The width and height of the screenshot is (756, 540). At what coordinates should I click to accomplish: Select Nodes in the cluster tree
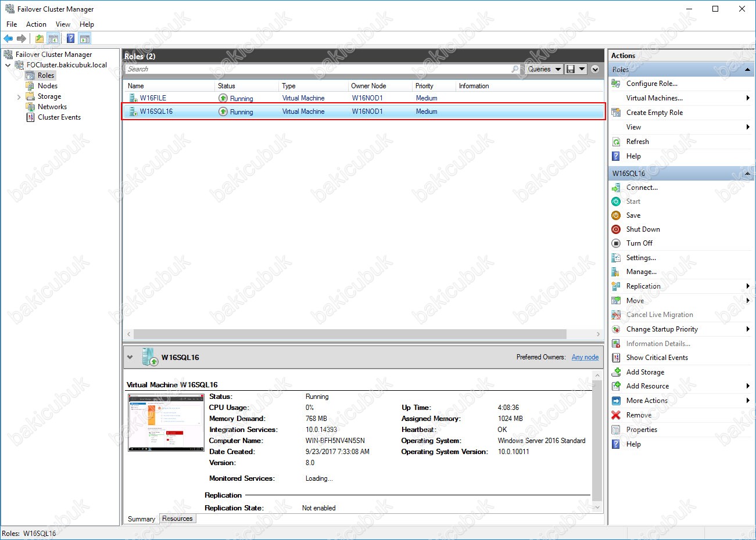[48, 86]
